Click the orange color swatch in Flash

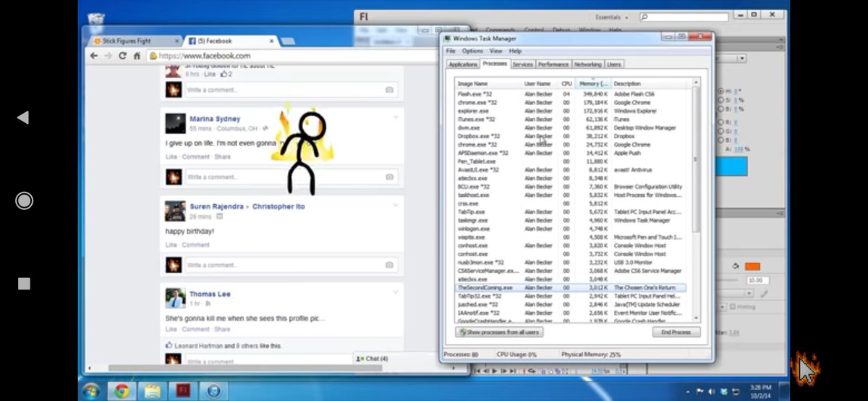[752, 266]
